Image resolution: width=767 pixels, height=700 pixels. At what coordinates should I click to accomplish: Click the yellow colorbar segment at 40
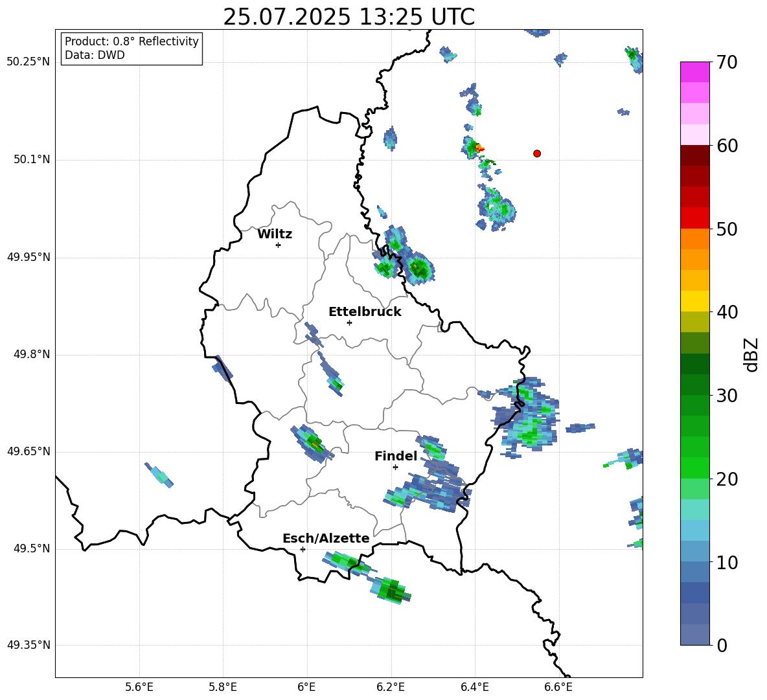coord(694,301)
